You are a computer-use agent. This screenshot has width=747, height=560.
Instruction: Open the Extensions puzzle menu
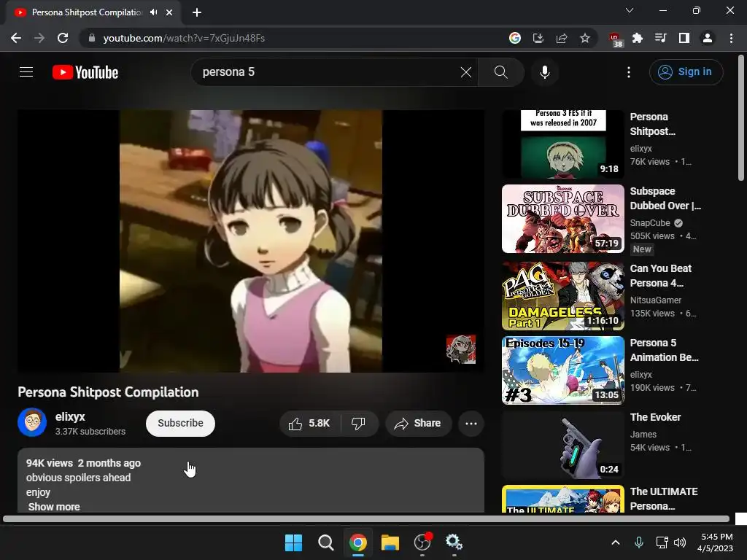pyautogui.click(x=638, y=38)
